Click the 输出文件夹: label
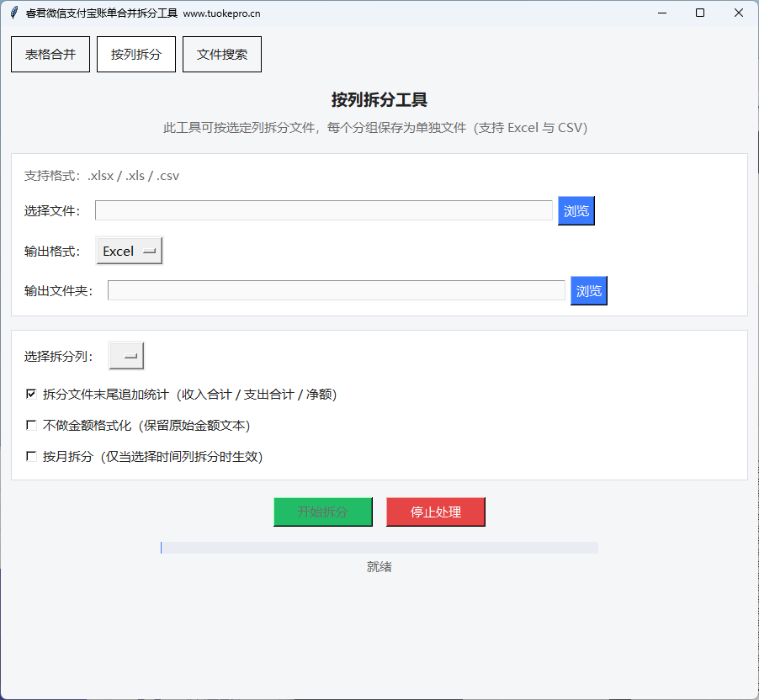Screen dimensions: 759x700 tap(59, 291)
